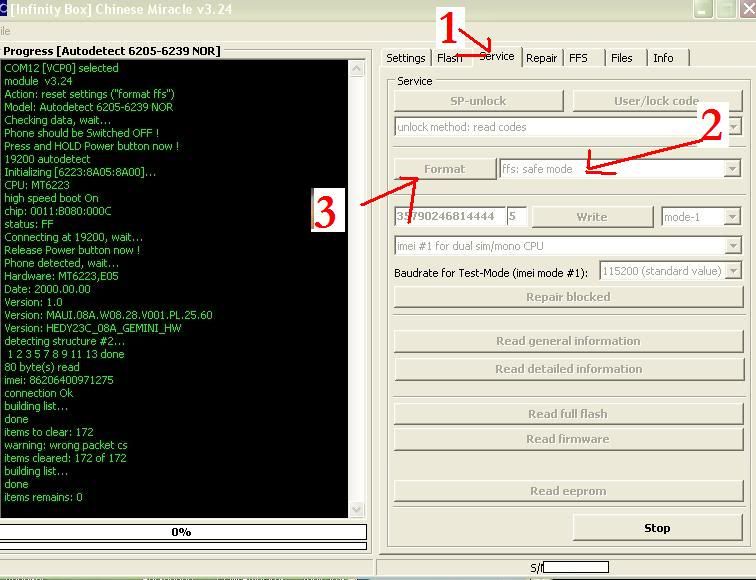Image resolution: width=756 pixels, height=580 pixels.
Task: Open the ffs: safe mode dropdown
Action: tap(732, 169)
